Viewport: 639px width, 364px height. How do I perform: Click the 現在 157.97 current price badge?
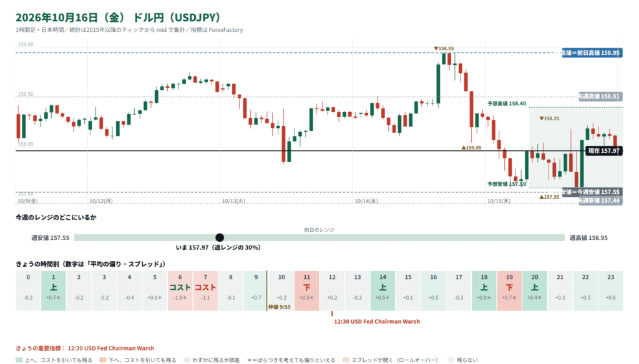604,151
